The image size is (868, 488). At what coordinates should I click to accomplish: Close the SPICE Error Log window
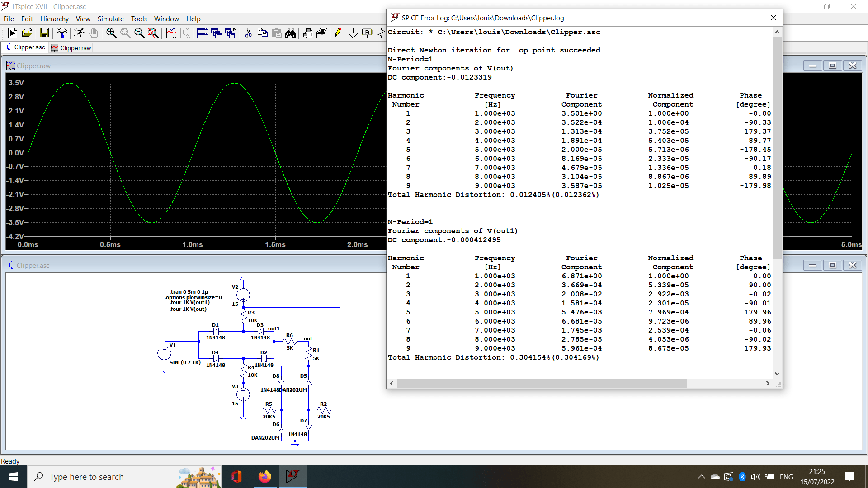coord(773,18)
